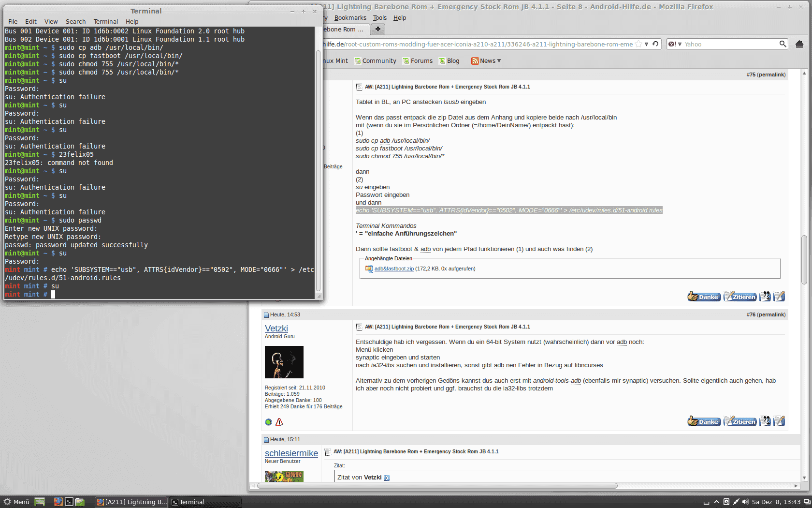This screenshot has height=508, width=812.
Task: Open the terminal Edit menu
Action: pyautogui.click(x=31, y=21)
